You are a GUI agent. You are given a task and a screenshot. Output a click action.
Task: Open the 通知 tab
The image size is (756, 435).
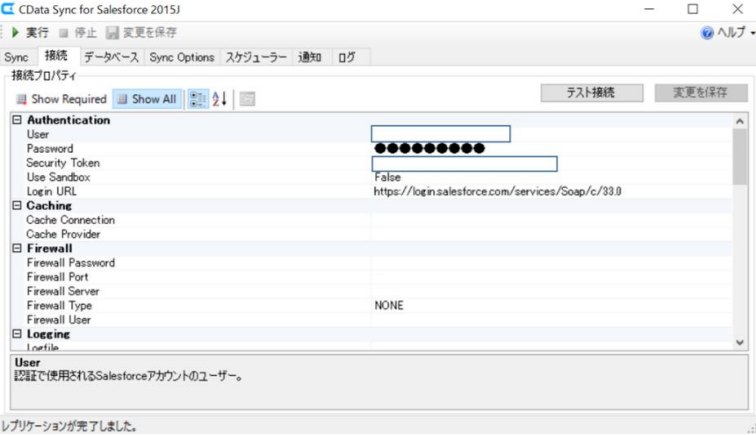(x=310, y=57)
